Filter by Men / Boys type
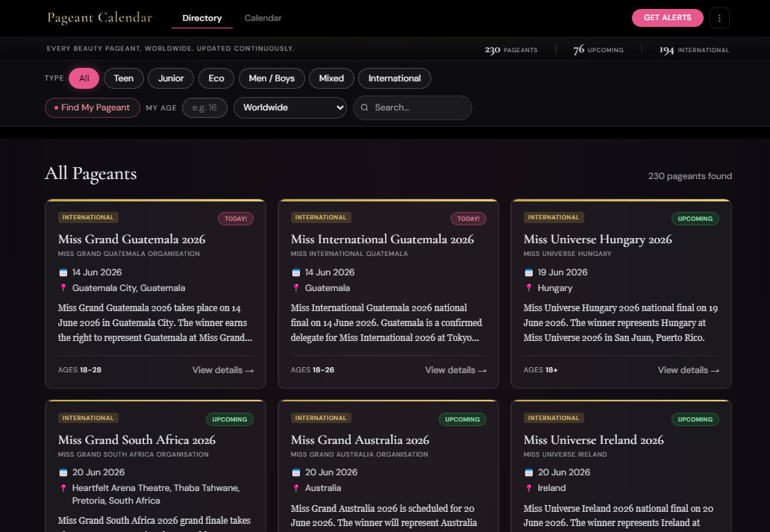Screen dimensions: 770x532 coord(272,78)
